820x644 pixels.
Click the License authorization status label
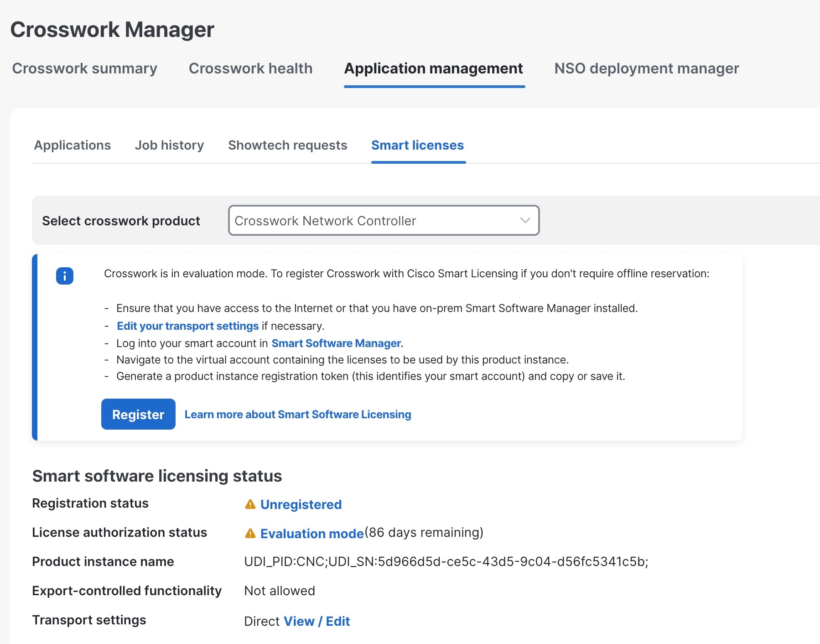point(119,532)
